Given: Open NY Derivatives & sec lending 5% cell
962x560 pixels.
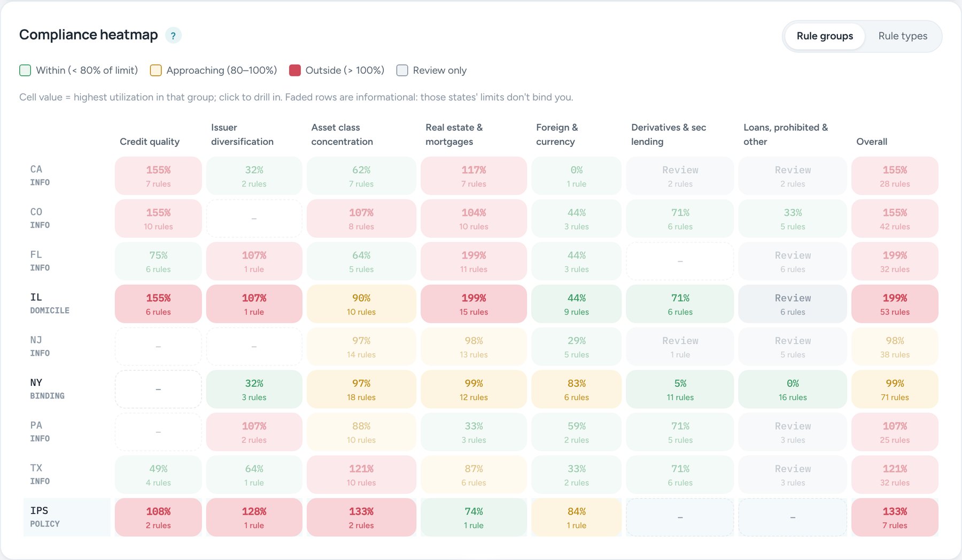Looking at the screenshot, I should tap(680, 389).
